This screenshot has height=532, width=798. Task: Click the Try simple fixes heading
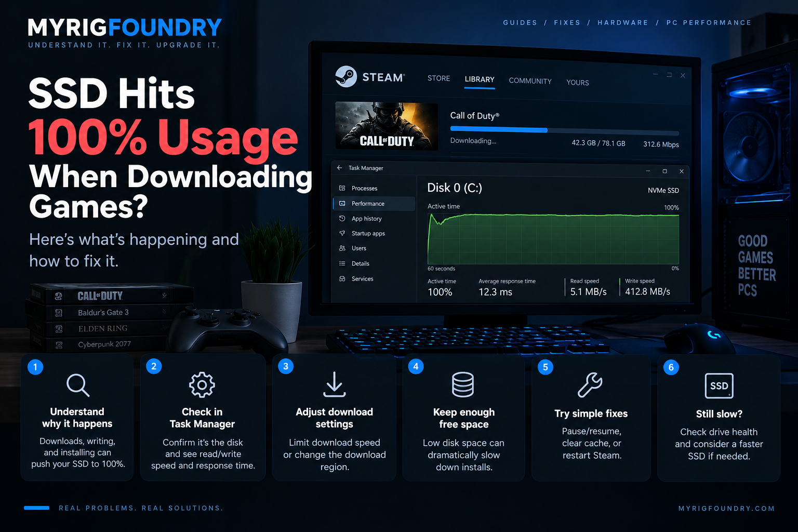coord(591,414)
